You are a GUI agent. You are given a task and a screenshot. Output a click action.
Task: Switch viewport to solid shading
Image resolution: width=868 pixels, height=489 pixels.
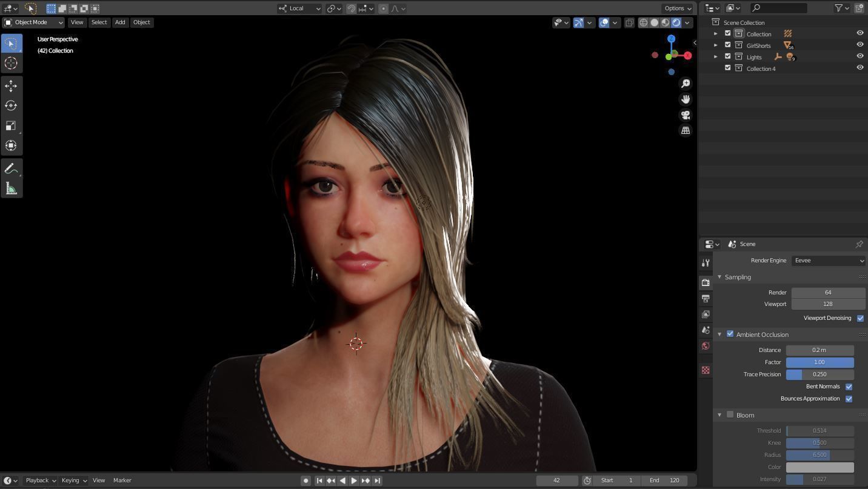point(655,22)
